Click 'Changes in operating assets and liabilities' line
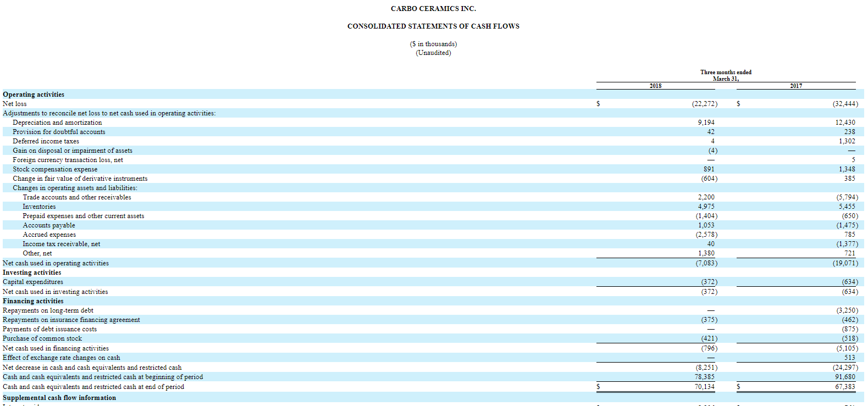This screenshot has width=868, height=406. [x=75, y=188]
